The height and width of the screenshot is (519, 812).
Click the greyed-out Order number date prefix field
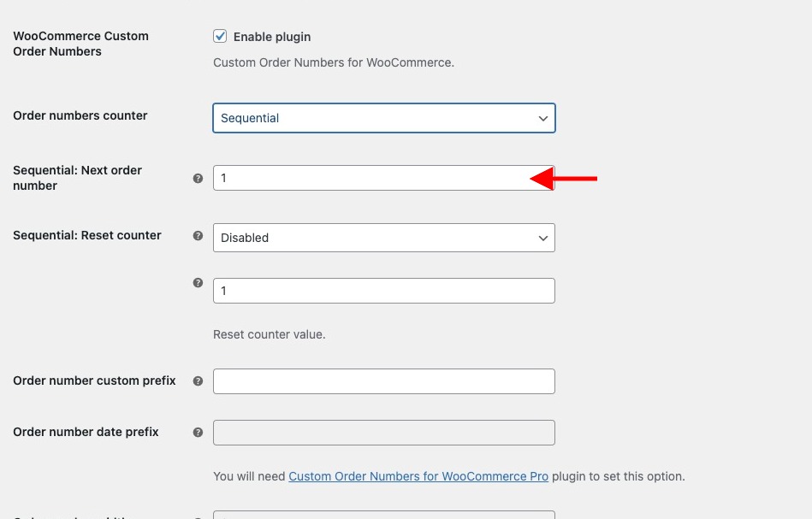383,433
